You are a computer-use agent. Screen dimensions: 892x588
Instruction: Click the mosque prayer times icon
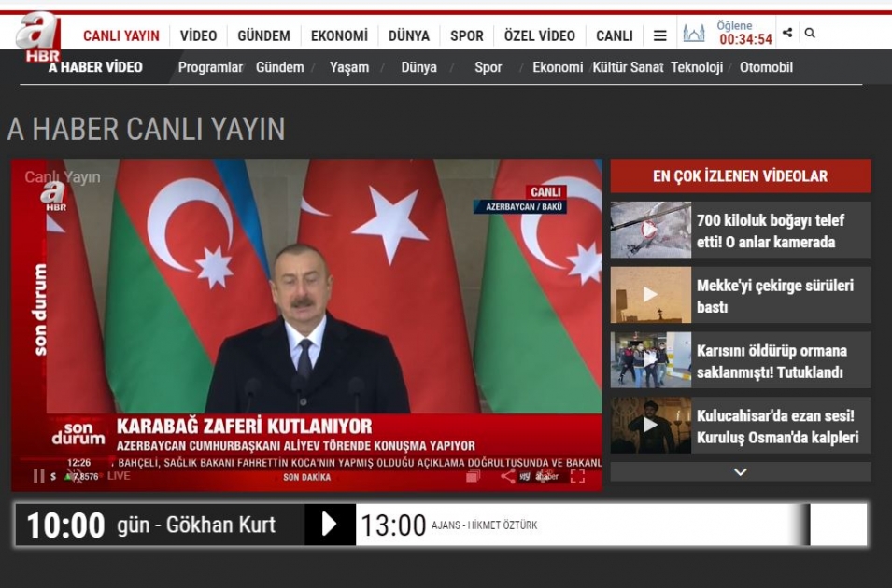pyautogui.click(x=693, y=34)
